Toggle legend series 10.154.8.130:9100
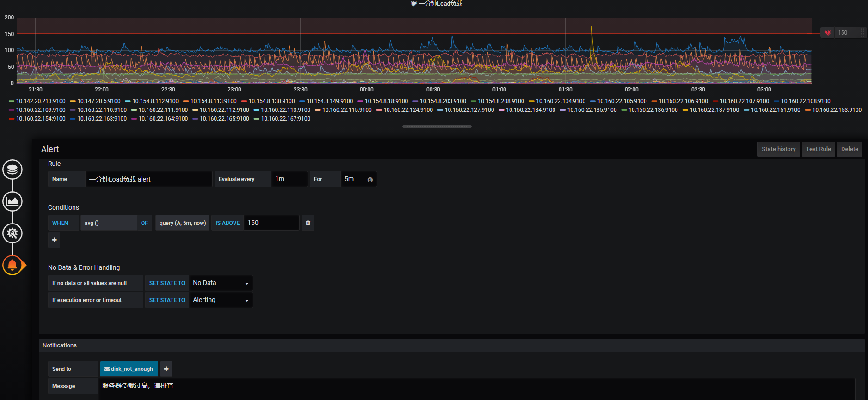 pos(271,101)
